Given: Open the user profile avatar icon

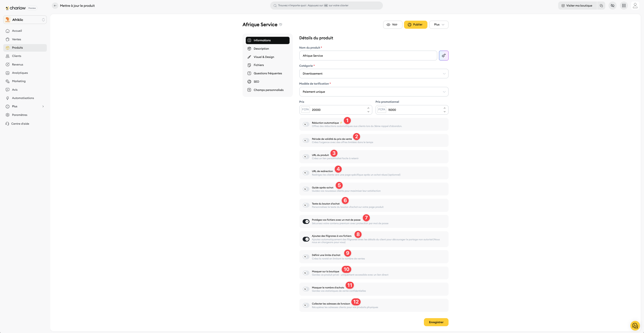Looking at the screenshot, I should click(635, 6).
